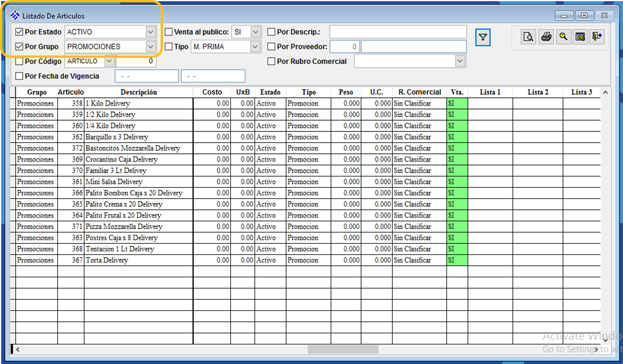Click the Descripción column header

pos(138,92)
